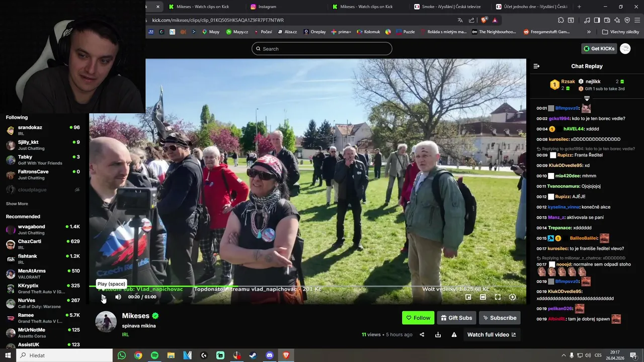Open Alza.cz bookmark

(x=287, y=32)
